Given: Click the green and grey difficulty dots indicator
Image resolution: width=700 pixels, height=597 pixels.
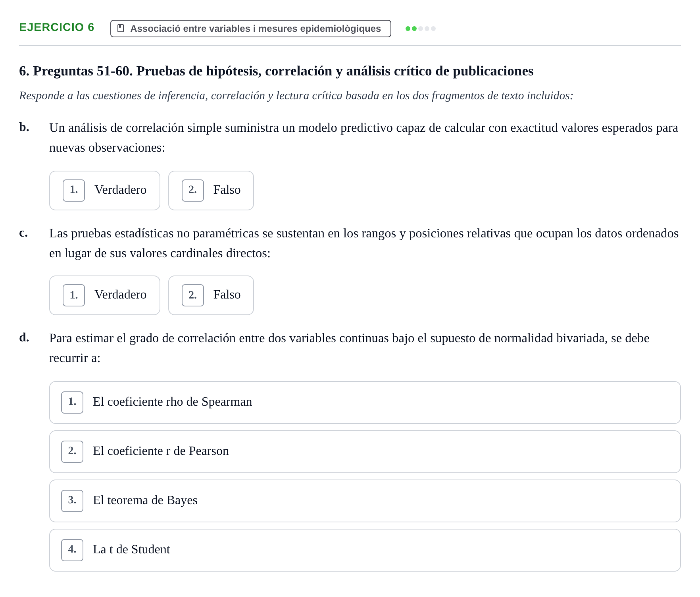Looking at the screenshot, I should [x=421, y=29].
